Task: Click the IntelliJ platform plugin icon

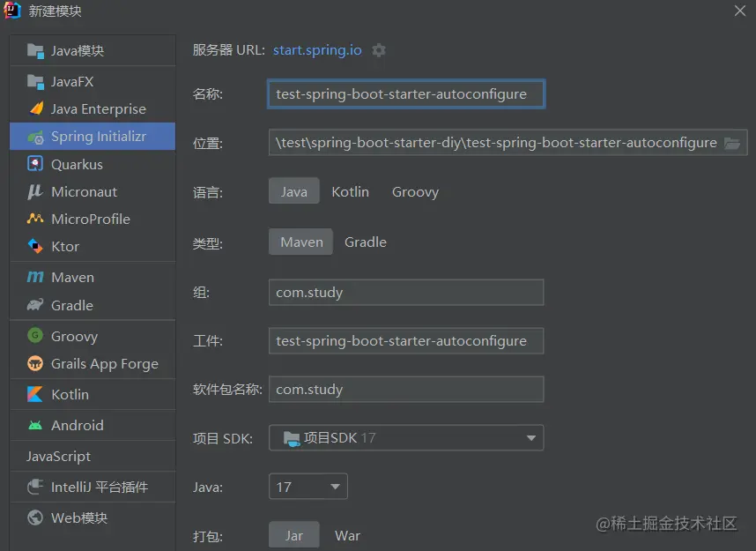Action: 35,487
